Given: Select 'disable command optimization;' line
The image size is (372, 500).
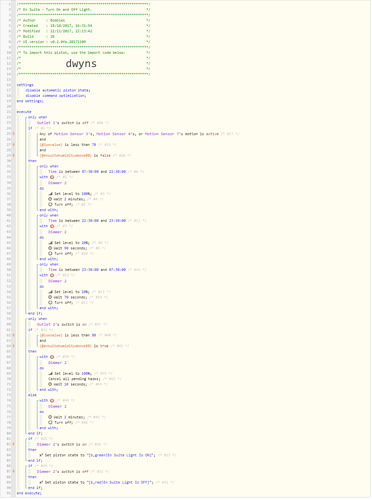Looking at the screenshot, I should [x=56, y=96].
